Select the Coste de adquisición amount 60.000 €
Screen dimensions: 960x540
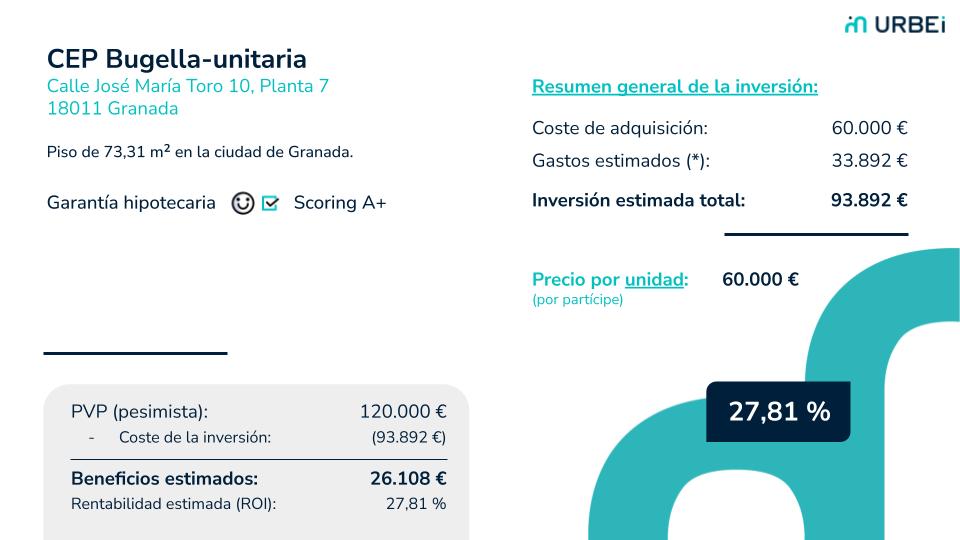click(x=869, y=128)
